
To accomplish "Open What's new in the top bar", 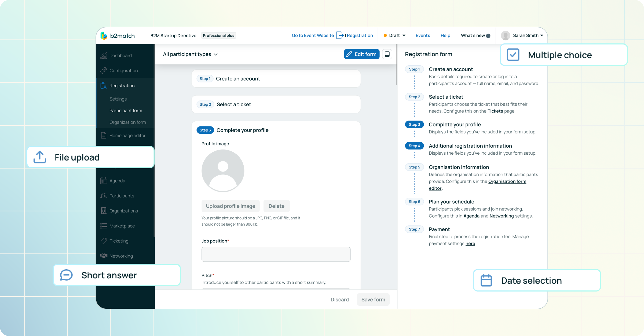I will [475, 35].
